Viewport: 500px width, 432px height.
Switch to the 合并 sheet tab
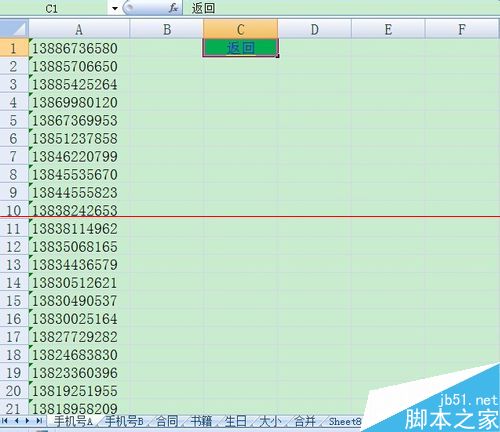(x=305, y=422)
